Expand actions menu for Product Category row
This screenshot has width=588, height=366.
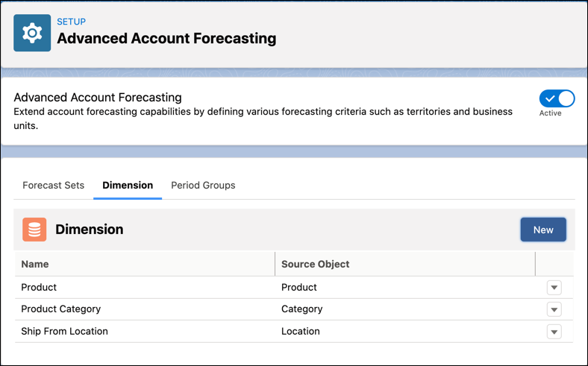pos(554,309)
